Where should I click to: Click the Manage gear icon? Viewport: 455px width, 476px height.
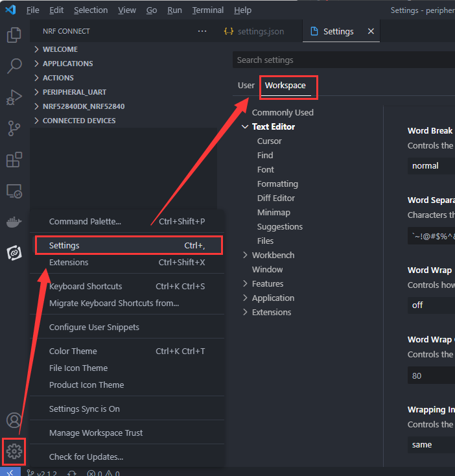click(14, 449)
